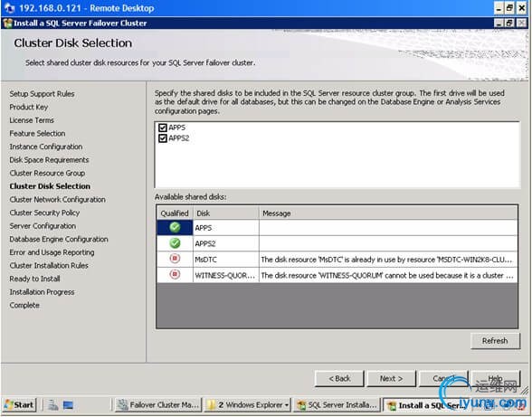Select License Terms step
532x417 pixels.
coord(32,120)
